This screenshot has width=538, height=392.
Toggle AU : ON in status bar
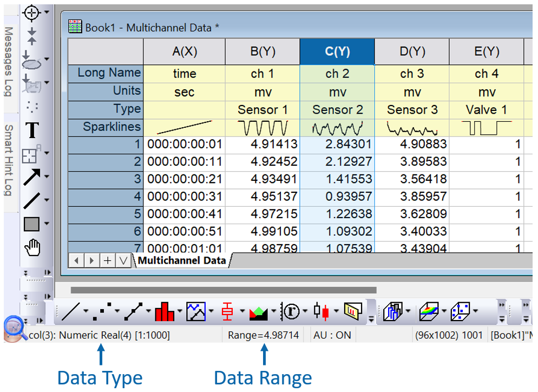[x=332, y=335]
